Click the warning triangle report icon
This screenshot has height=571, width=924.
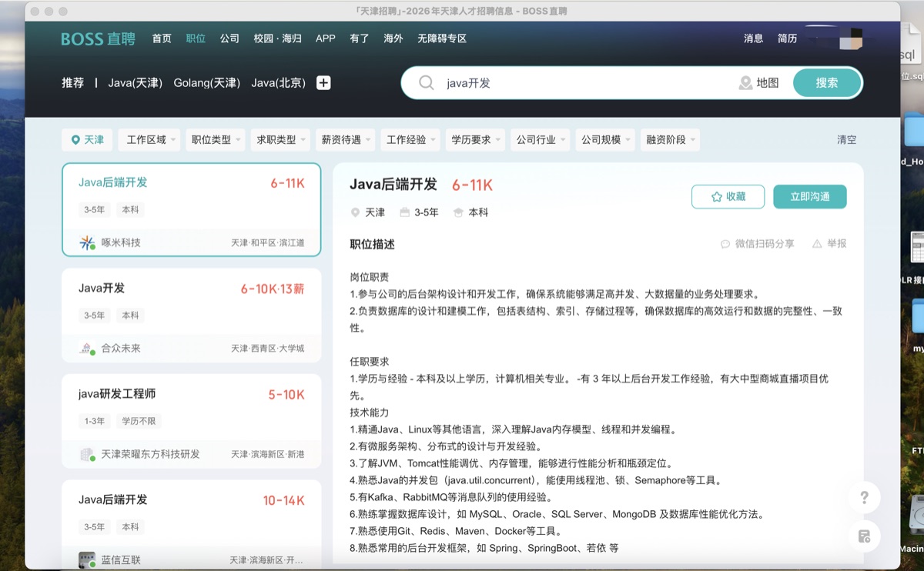[x=817, y=244]
